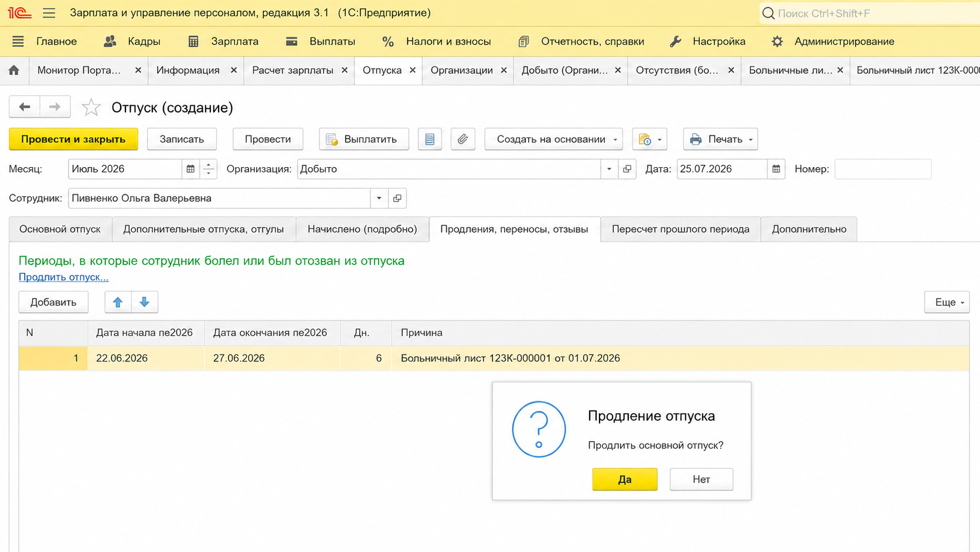980x552 pixels.
Task: Switch to Начислено (подробно) tab
Action: click(362, 229)
